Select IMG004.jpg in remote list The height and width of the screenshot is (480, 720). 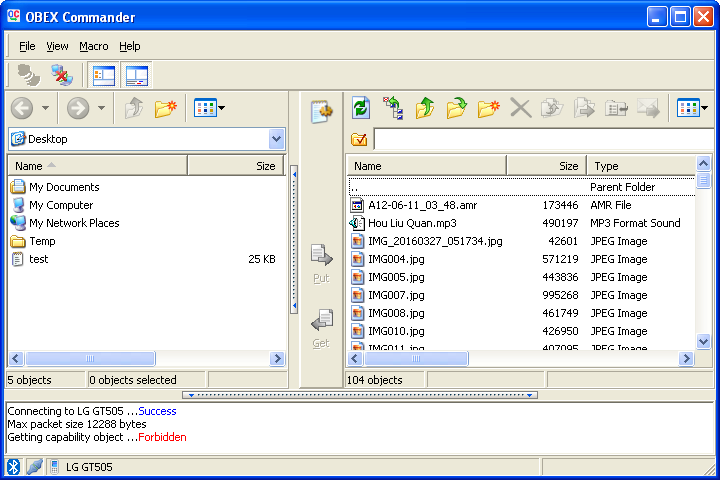click(x=522, y=259)
